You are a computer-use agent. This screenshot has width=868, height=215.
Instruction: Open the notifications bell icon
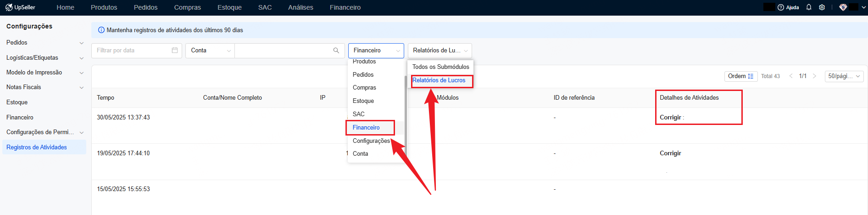point(809,7)
